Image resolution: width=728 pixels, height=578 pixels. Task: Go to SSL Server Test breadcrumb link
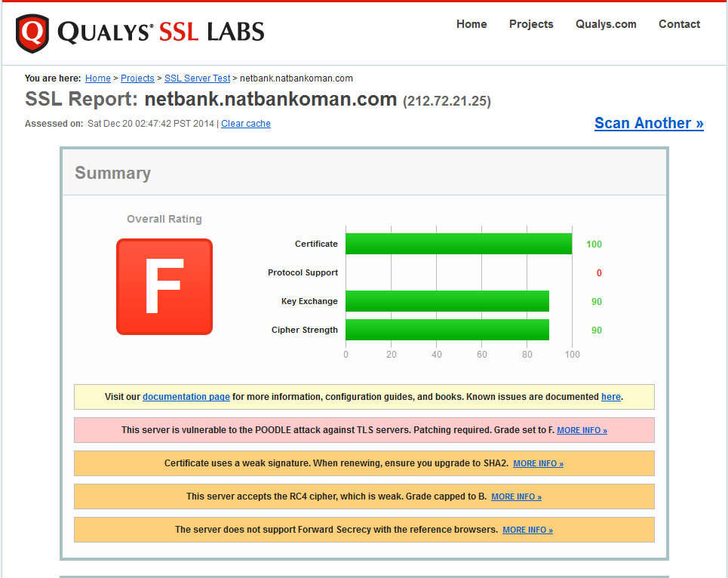tap(198, 78)
